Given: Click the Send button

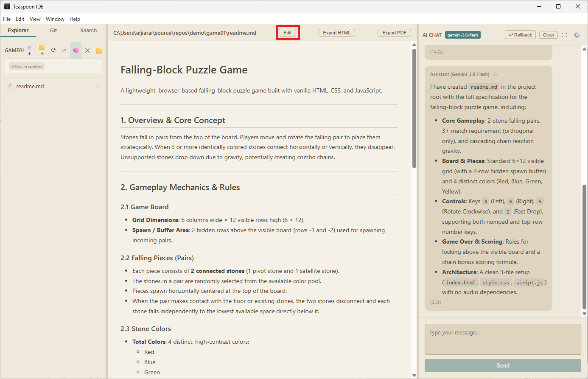Looking at the screenshot, I should tap(503, 365).
